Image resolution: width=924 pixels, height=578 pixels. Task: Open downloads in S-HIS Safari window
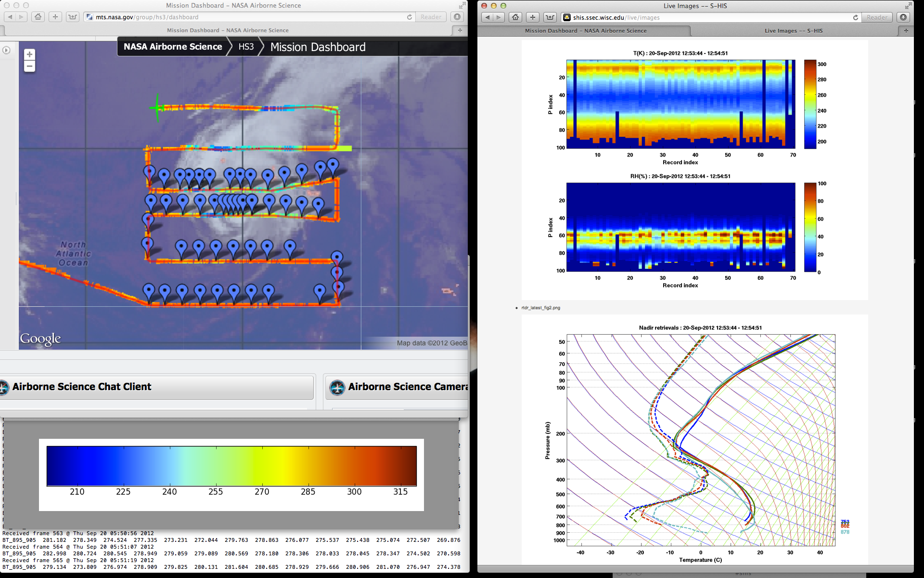(x=903, y=17)
